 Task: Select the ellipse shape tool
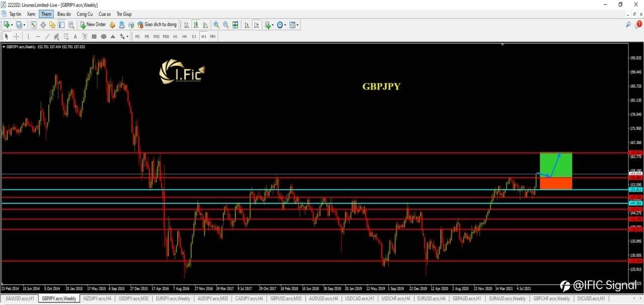coord(104,36)
